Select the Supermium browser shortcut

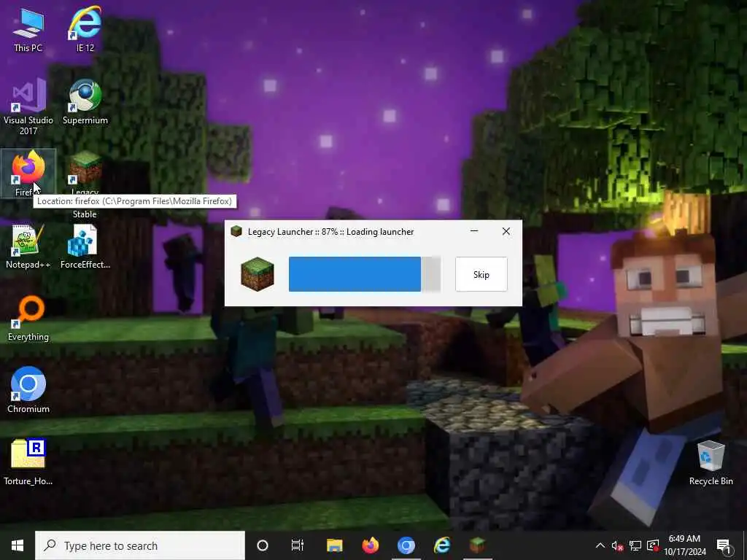(x=85, y=102)
